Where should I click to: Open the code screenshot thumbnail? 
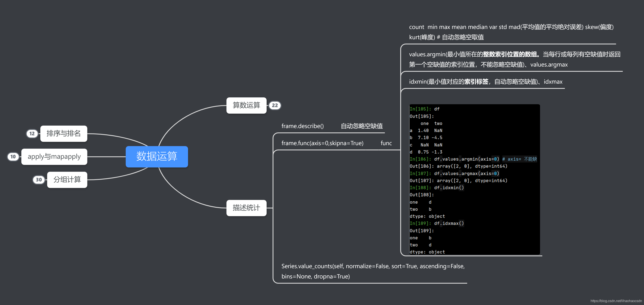[475, 179]
